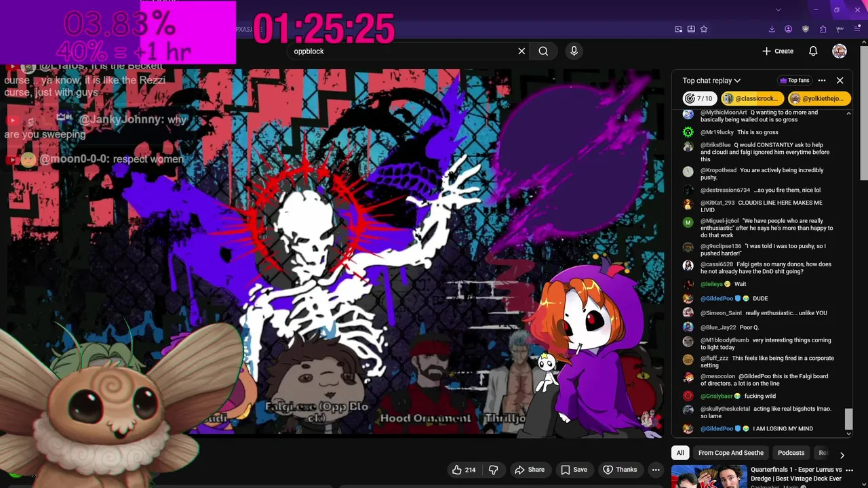Click the install app icon in address bar

691,29
